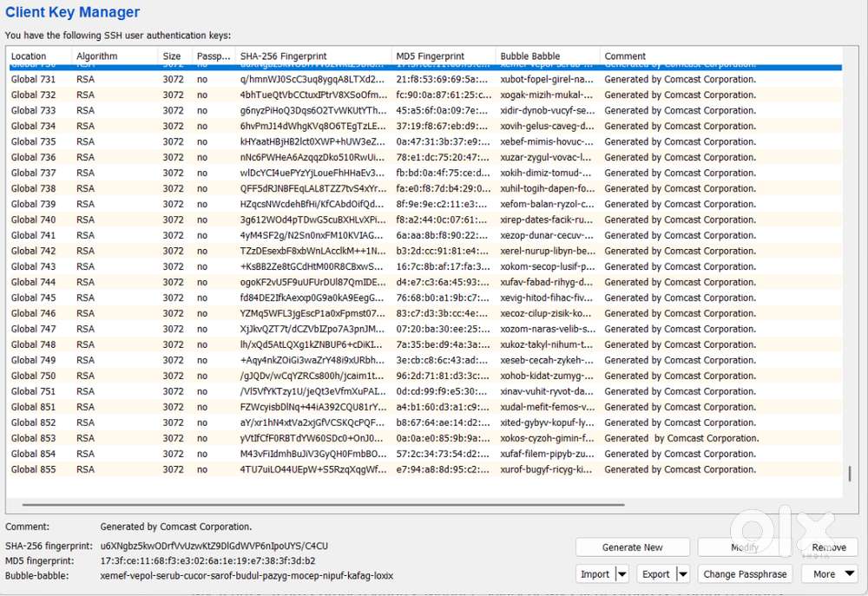The width and height of the screenshot is (868, 596).
Task: Click MD5 cell f8:a2:44:0c:07:61
Action: point(443,219)
